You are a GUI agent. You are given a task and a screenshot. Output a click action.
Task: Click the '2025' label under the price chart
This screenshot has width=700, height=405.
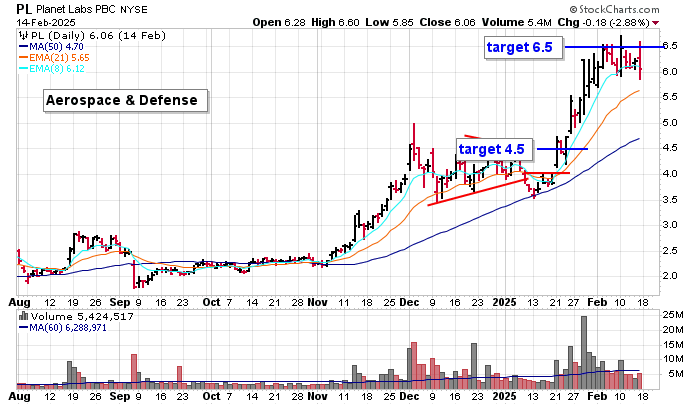click(504, 302)
